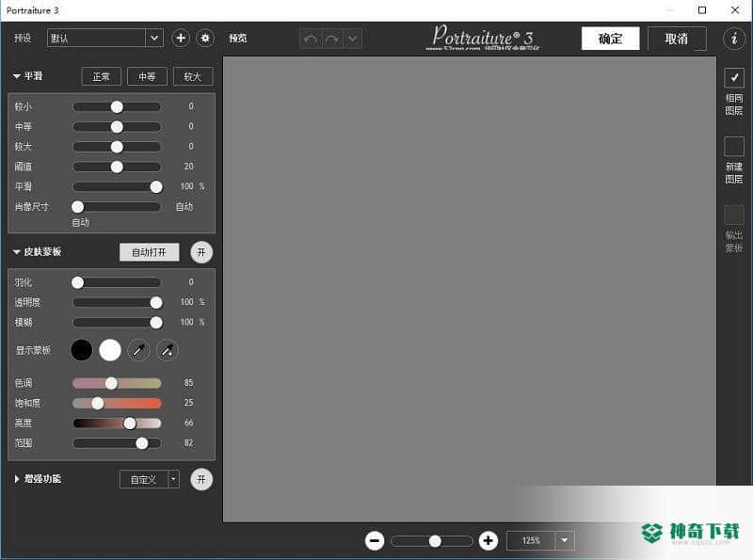Pick skin color with eyedropper tool
This screenshot has height=560, width=753.
click(138, 350)
